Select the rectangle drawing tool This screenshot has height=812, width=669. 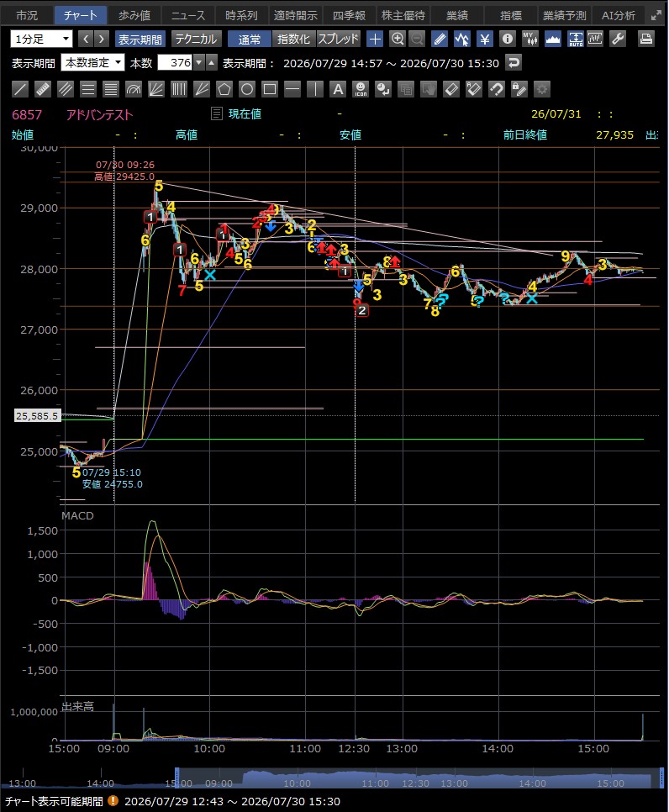[270, 90]
